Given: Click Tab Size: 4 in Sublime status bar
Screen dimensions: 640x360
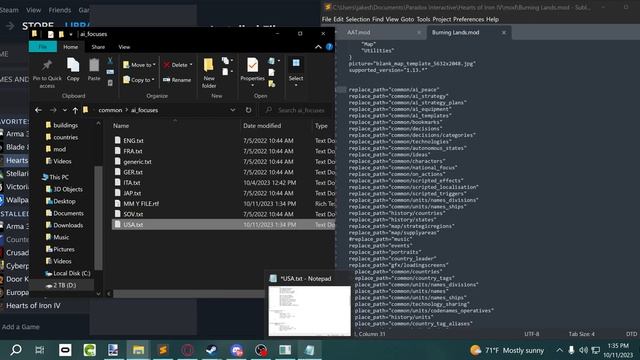Looking at the screenshot, I should coord(582,334).
